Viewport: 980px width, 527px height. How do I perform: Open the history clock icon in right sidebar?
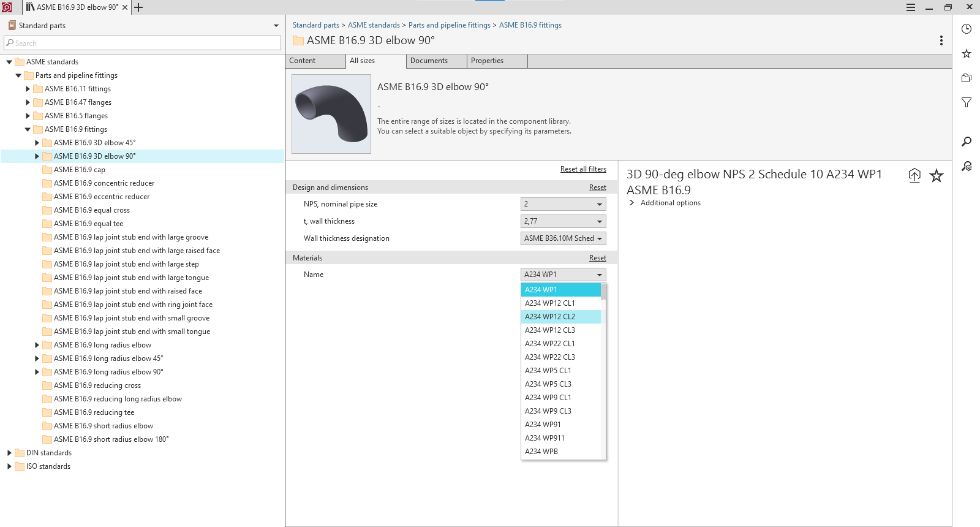pyautogui.click(x=967, y=29)
